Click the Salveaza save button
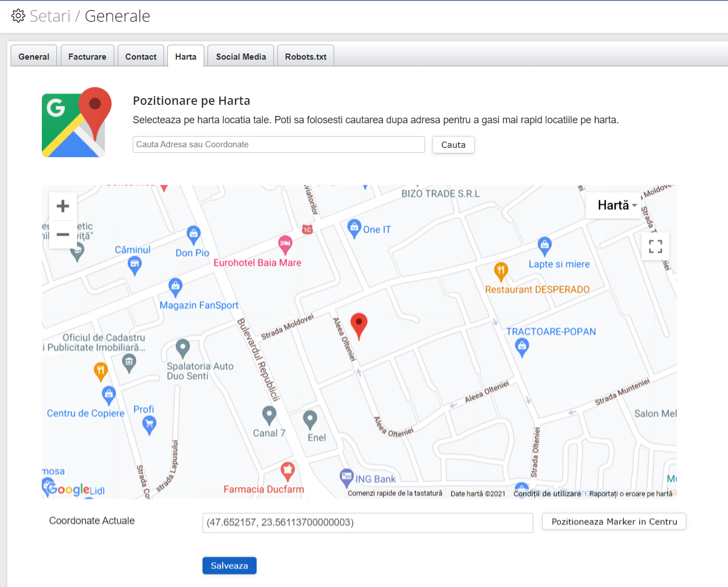This screenshot has height=587, width=728. [x=229, y=565]
